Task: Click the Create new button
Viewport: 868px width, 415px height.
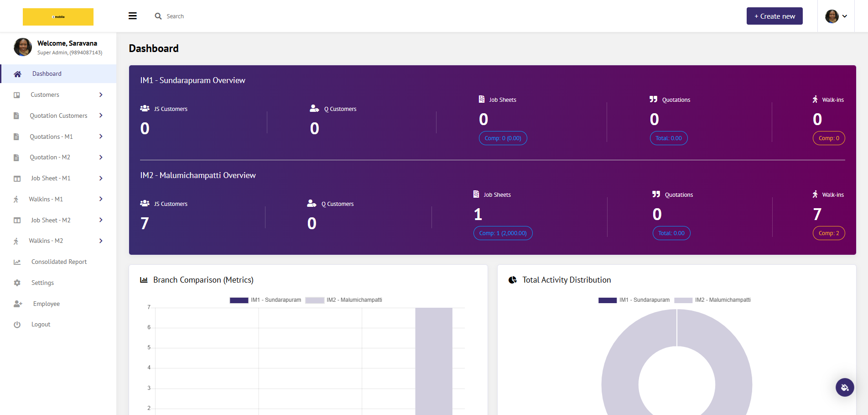Action: coord(774,16)
